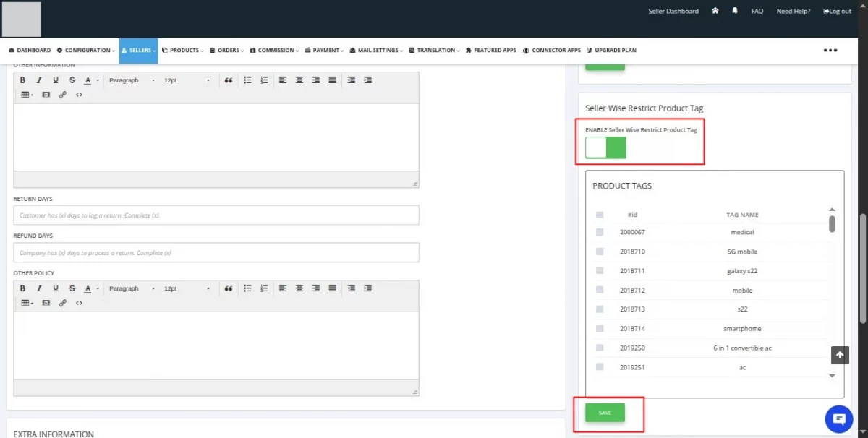Screen dimensions: 868x438
Task: Center text in Other Information editor
Action: (299, 80)
